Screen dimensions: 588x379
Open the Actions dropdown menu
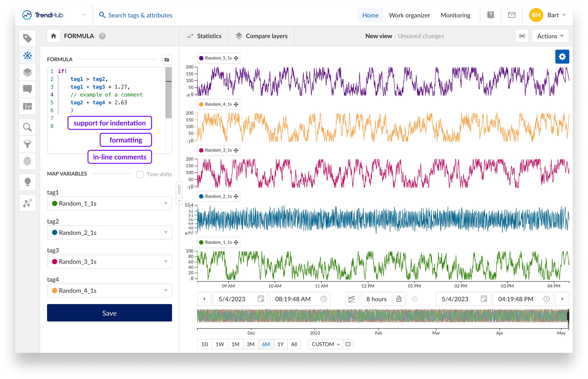550,36
